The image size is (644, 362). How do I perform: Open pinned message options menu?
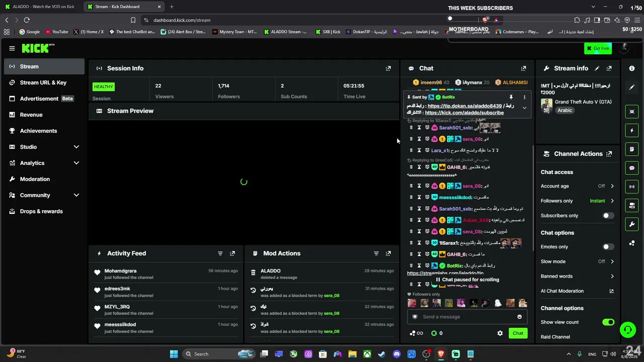(524, 97)
